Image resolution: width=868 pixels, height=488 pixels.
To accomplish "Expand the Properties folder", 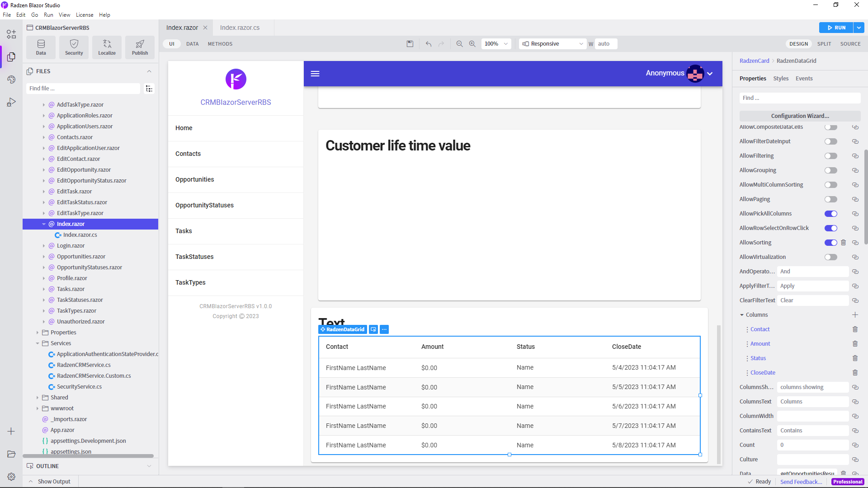I will [x=38, y=333].
